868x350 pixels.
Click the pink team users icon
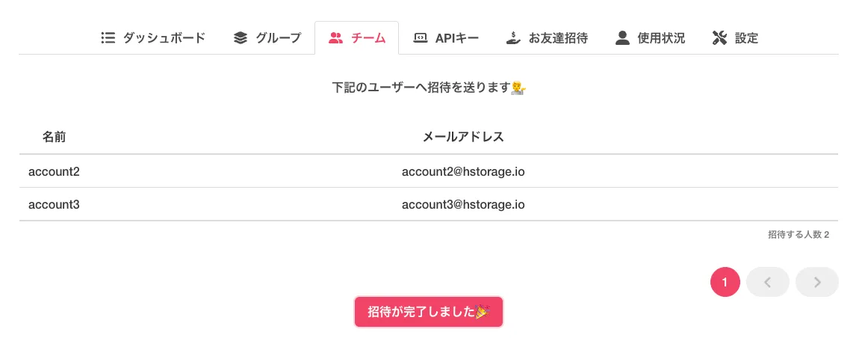tap(336, 37)
